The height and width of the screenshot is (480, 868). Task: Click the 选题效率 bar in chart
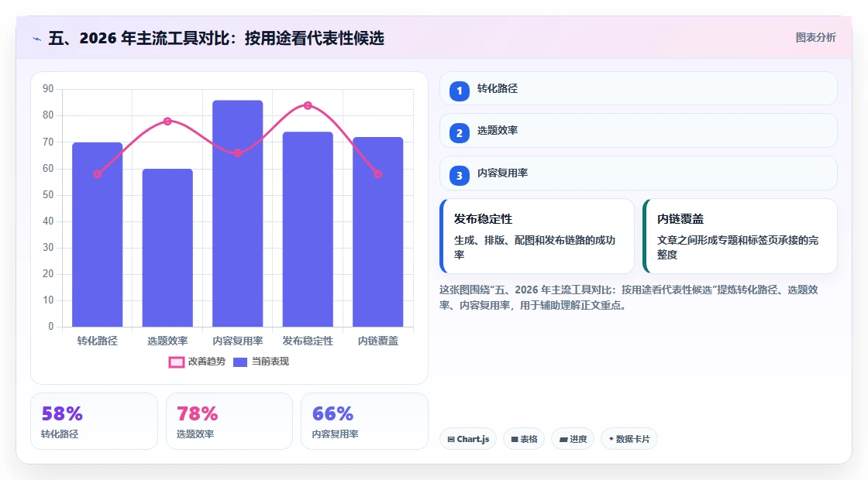[167, 248]
